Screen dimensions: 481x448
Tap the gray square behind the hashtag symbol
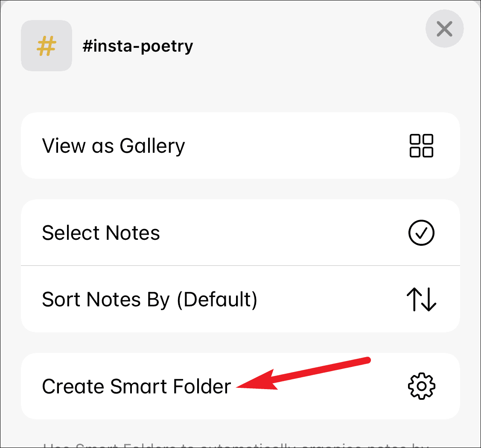tap(46, 45)
